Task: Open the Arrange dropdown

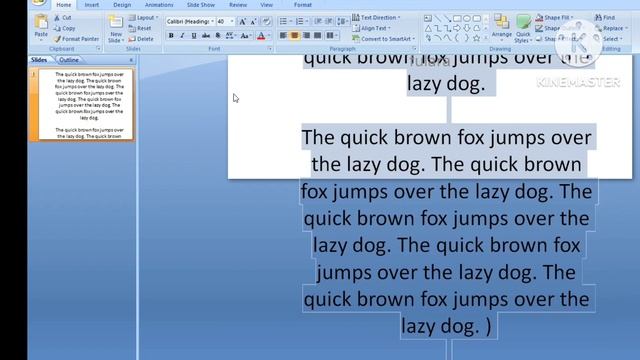Action: (x=502, y=27)
